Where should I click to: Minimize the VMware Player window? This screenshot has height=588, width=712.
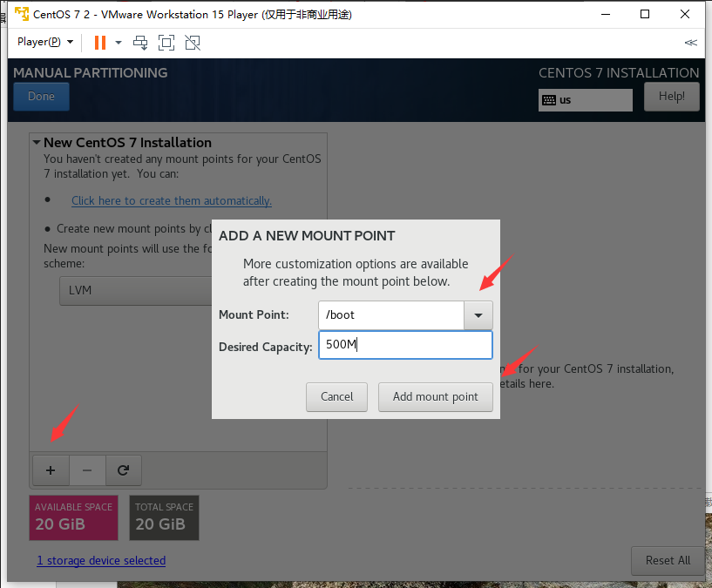coord(606,14)
